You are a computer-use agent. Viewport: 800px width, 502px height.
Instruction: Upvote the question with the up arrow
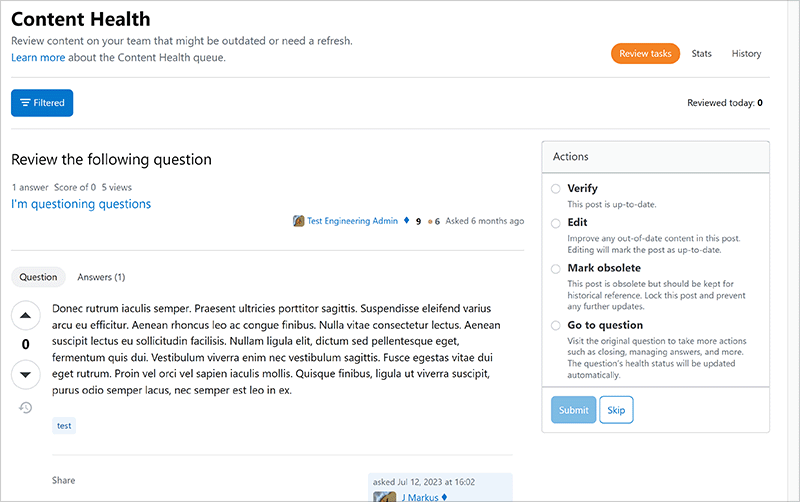(x=25, y=316)
